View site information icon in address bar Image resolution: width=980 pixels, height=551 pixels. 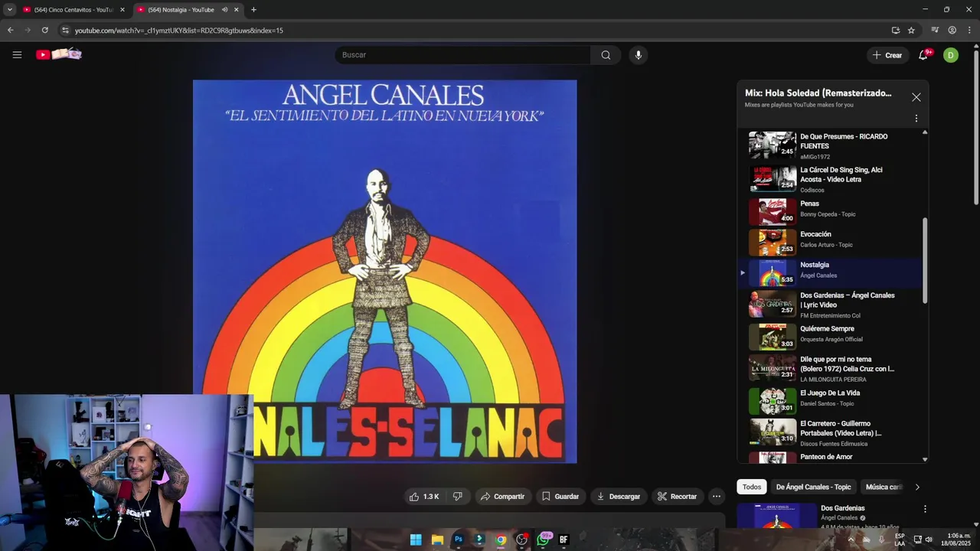(x=66, y=31)
